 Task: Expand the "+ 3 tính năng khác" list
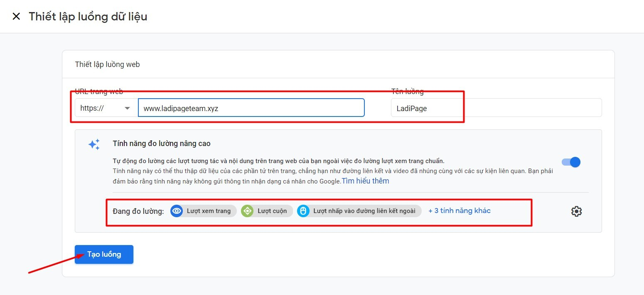(459, 211)
